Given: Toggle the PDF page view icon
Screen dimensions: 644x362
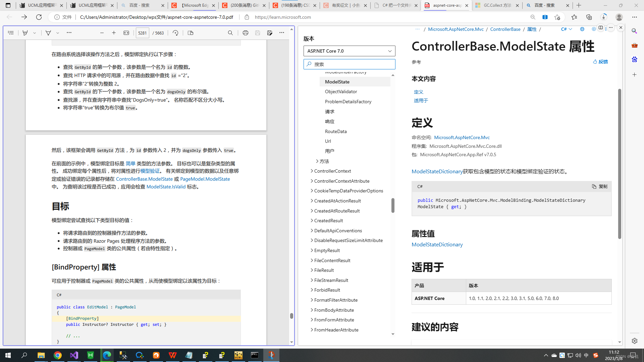Looking at the screenshot, I should click(x=191, y=33).
